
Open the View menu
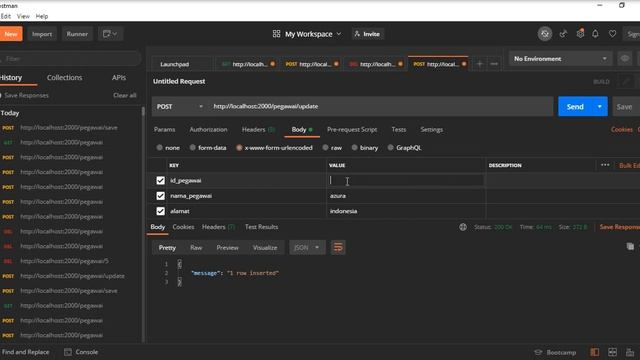click(x=23, y=16)
